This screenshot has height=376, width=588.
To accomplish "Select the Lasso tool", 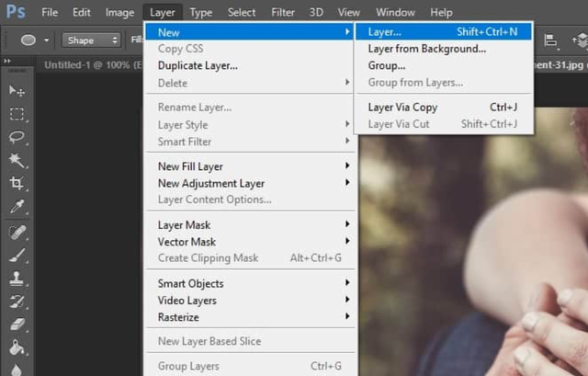I will point(17,137).
